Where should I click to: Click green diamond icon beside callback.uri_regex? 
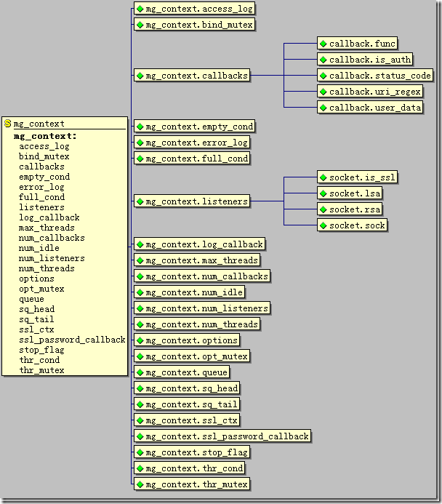[x=324, y=92]
